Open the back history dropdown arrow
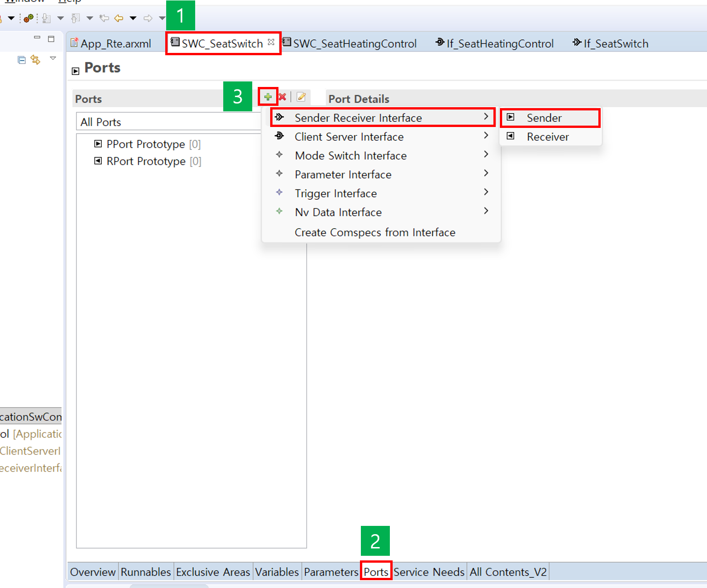Screen dimensions: 707x588 [x=133, y=18]
